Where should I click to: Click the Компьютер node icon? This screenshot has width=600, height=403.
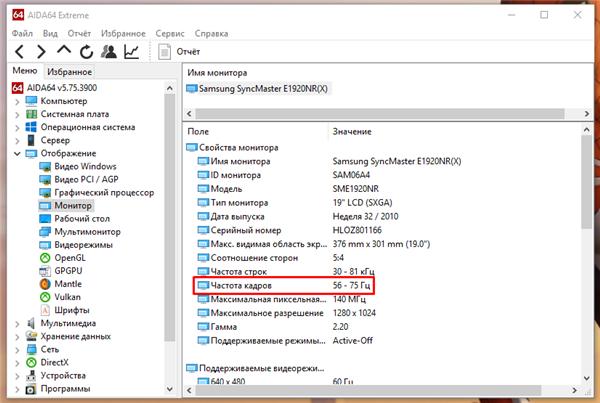click(31, 101)
